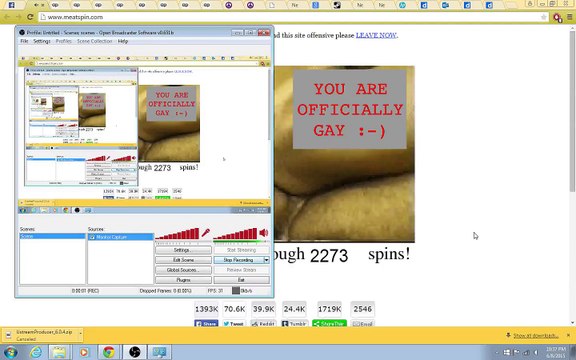
Task: Launch Internet Explorer from taskbar
Action: [x=36, y=353]
